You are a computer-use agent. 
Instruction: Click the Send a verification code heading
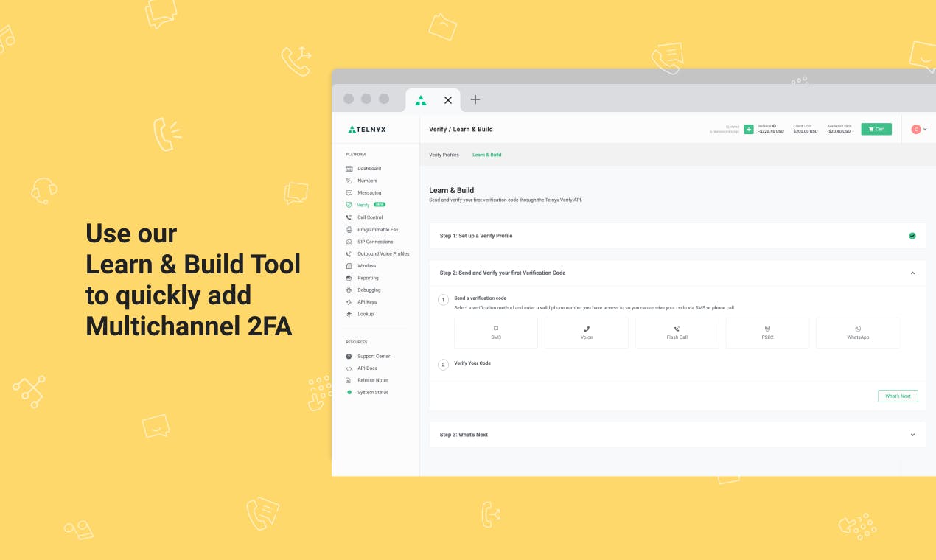pyautogui.click(x=480, y=298)
